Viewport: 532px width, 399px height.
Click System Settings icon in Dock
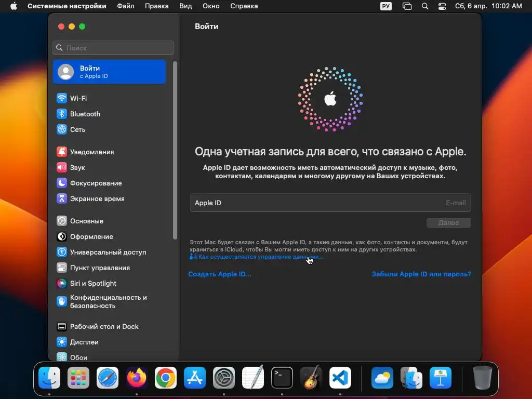pyautogui.click(x=224, y=378)
